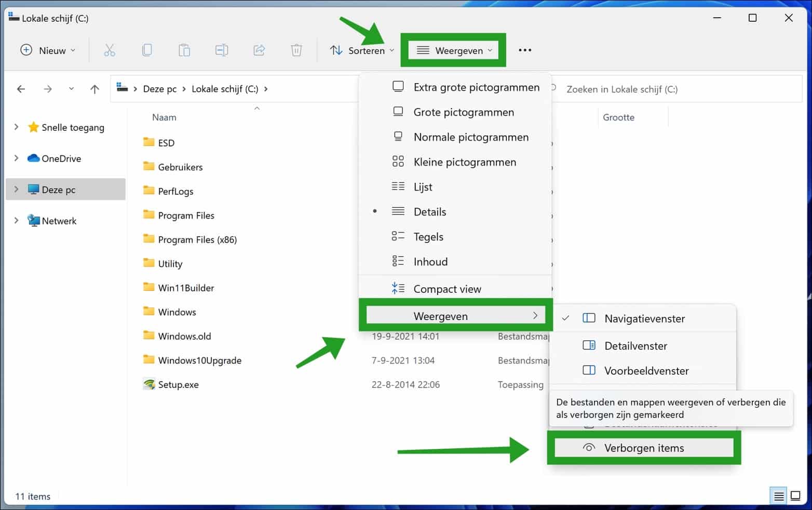The width and height of the screenshot is (812, 510).
Task: Click the Copy icon
Action: click(147, 50)
